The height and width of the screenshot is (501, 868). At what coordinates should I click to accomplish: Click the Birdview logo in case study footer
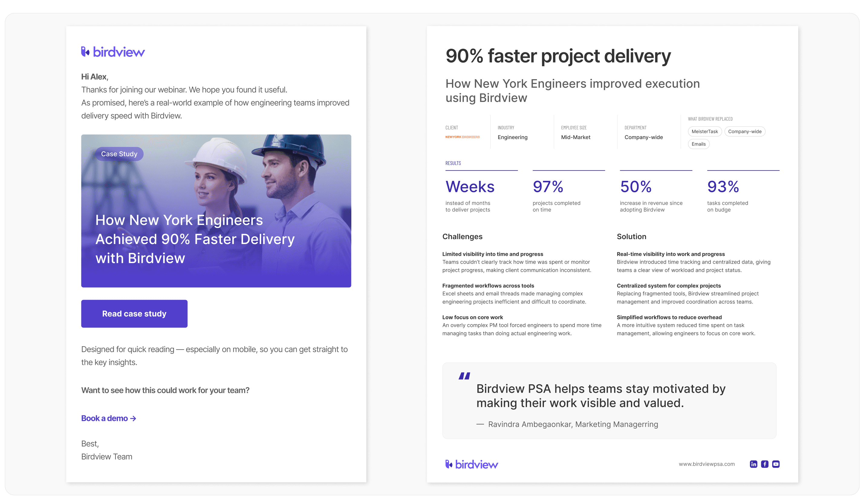click(x=471, y=464)
